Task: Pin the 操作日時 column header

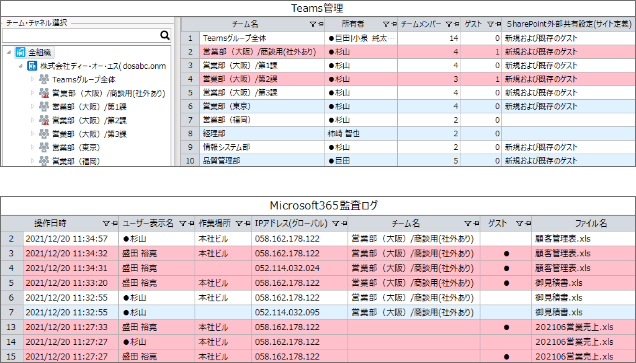Action: tap(114, 223)
